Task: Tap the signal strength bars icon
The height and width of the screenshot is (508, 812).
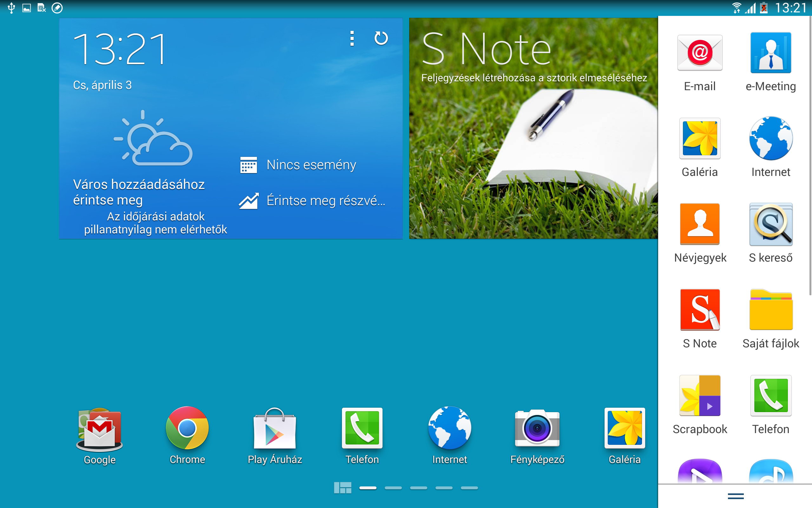Action: [750, 8]
